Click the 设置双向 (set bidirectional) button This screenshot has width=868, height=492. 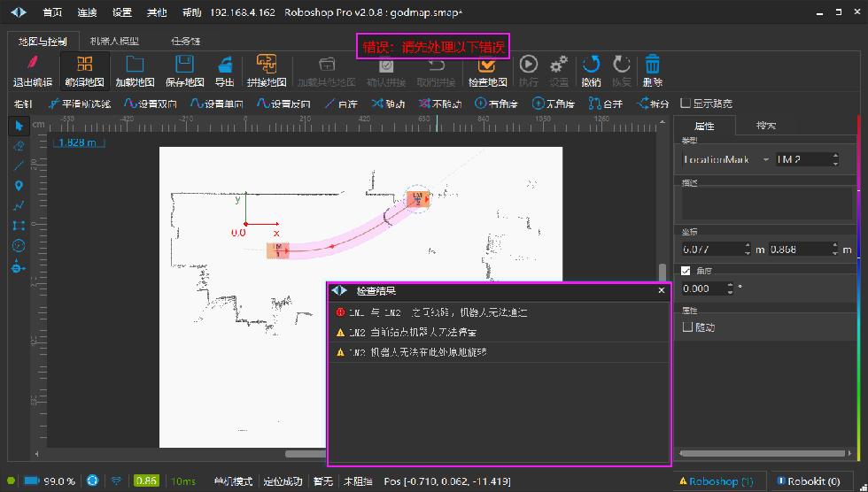coord(151,104)
